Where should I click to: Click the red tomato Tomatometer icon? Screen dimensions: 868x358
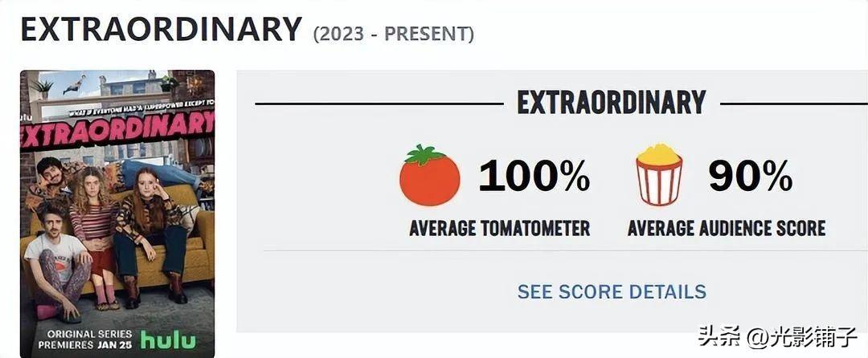click(429, 175)
